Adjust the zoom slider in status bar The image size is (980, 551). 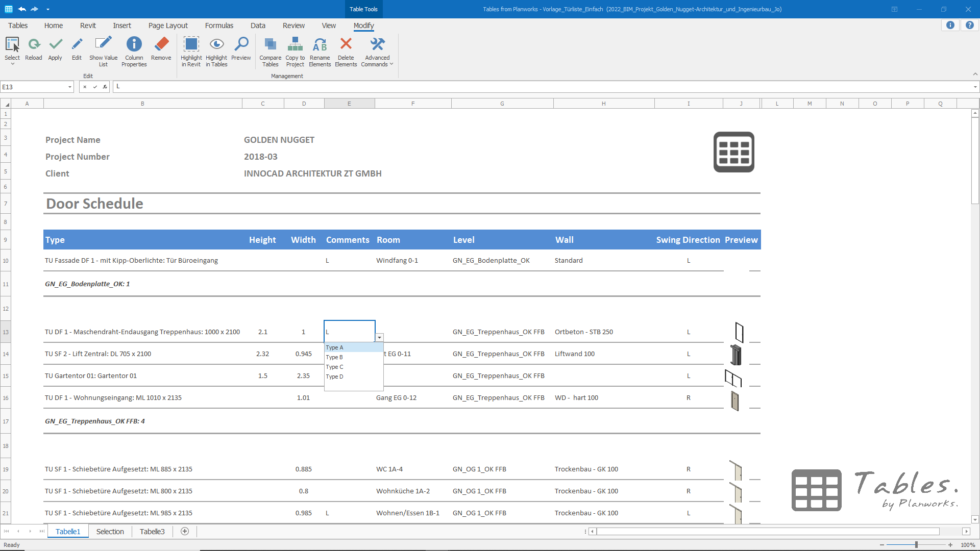[x=916, y=545]
